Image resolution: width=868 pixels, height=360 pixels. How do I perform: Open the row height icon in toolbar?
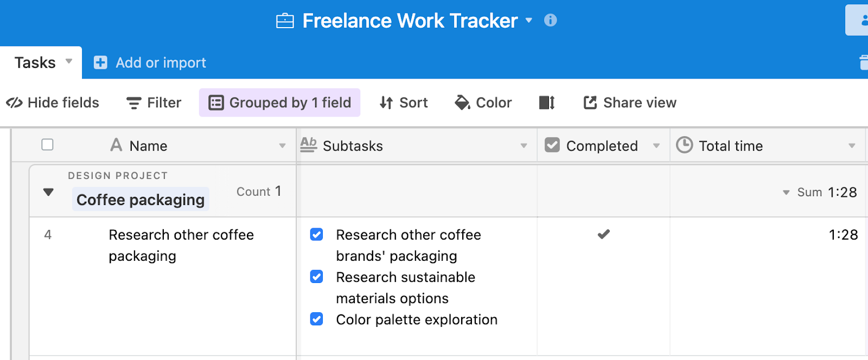547,102
